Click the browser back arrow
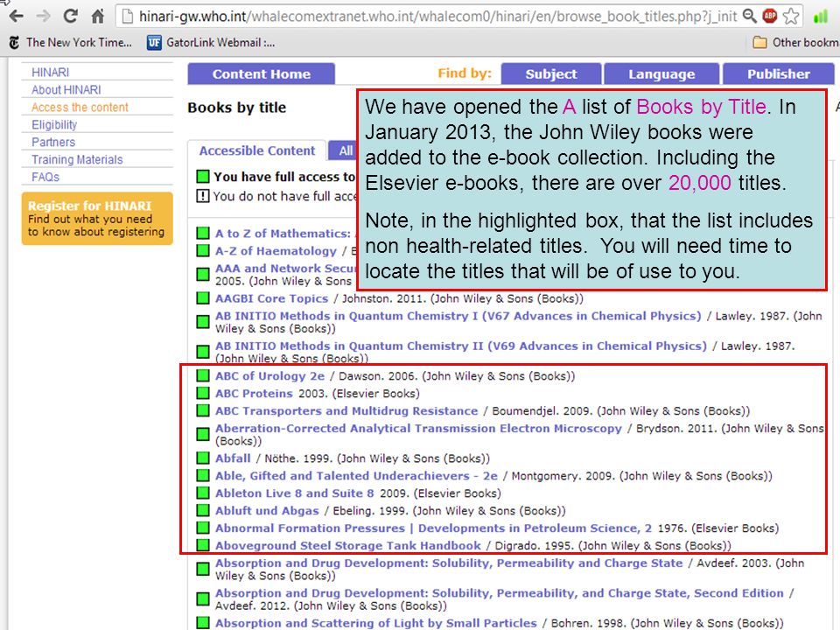 coord(16,16)
